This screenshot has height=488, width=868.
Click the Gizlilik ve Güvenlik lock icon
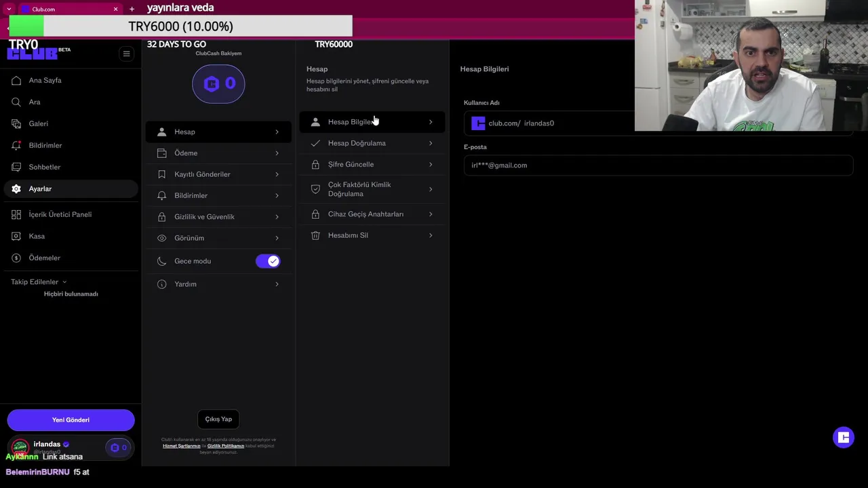pyautogui.click(x=161, y=217)
